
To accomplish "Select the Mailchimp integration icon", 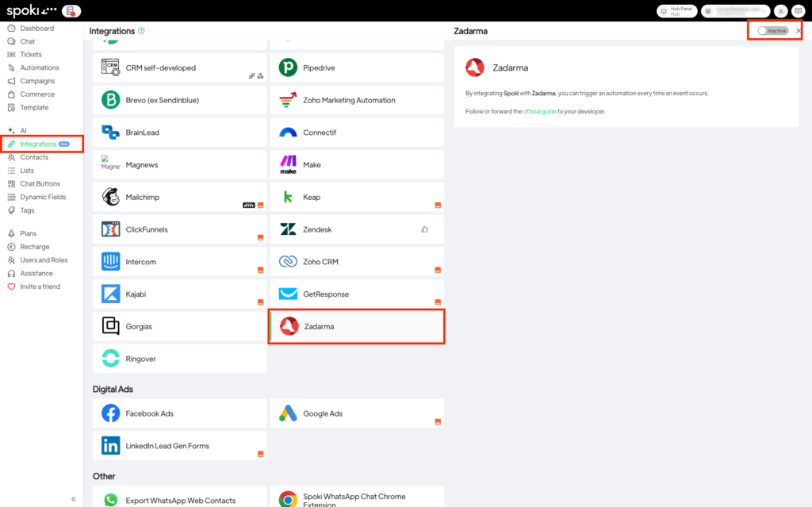I will 111,197.
